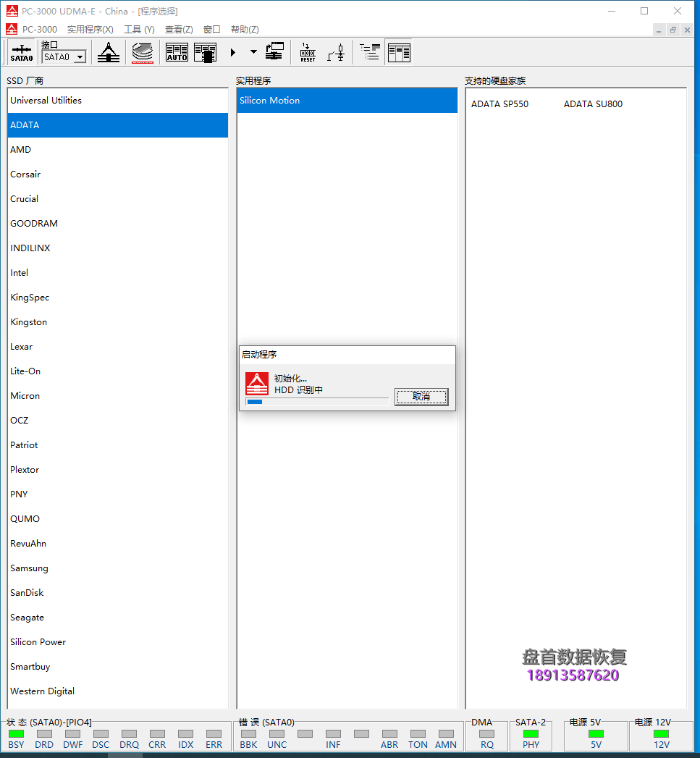This screenshot has width=700, height=758.
Task: Select Samsung vendor
Action: point(118,568)
